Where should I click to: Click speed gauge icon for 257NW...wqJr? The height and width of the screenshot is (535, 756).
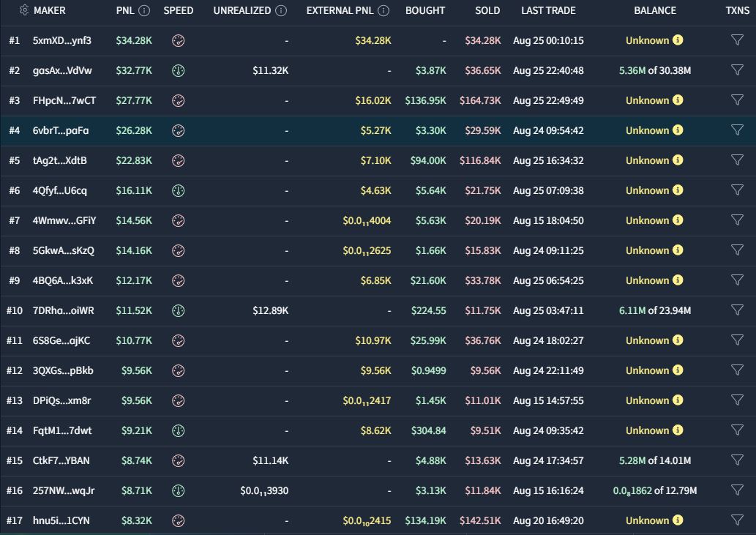tap(179, 490)
